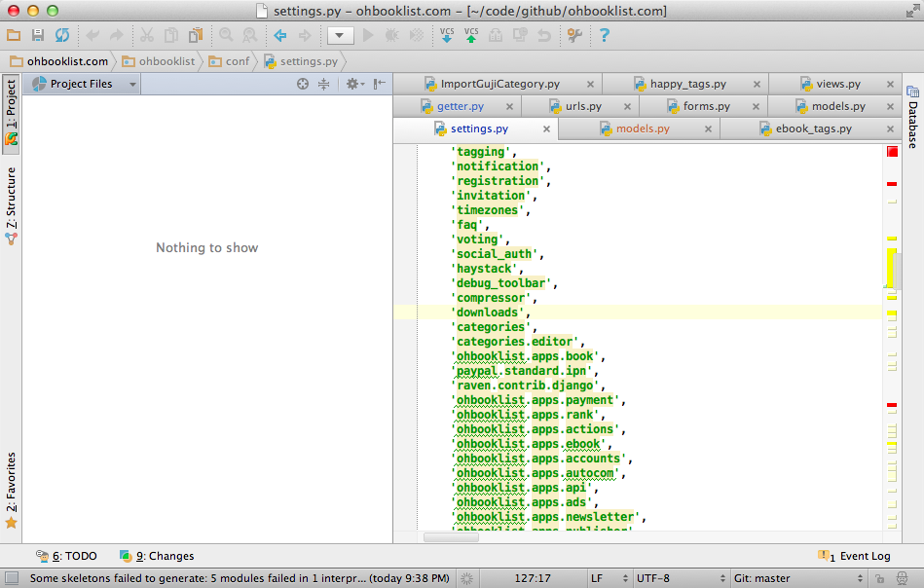
Task: Toggle the 2: Favorites tool window
Action: point(11,491)
